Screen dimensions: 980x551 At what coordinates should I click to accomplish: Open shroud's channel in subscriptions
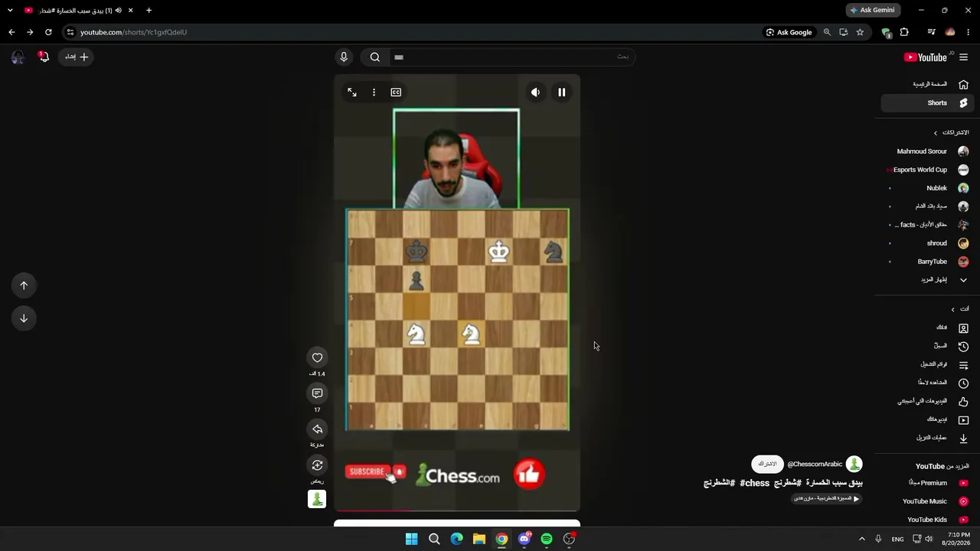pyautogui.click(x=926, y=243)
